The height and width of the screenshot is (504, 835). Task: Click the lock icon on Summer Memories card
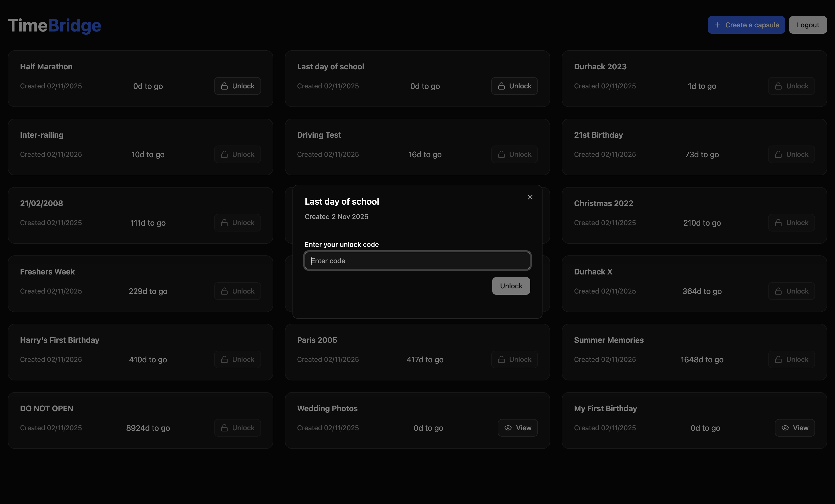(x=778, y=360)
